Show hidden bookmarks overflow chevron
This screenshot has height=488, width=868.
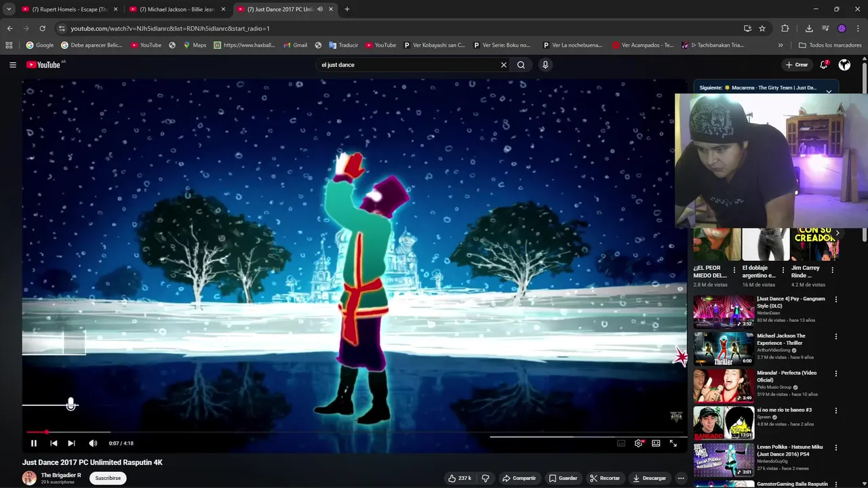tap(781, 45)
